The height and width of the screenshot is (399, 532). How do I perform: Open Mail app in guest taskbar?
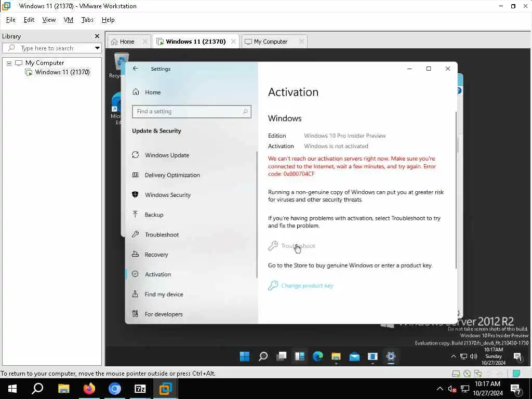354,356
